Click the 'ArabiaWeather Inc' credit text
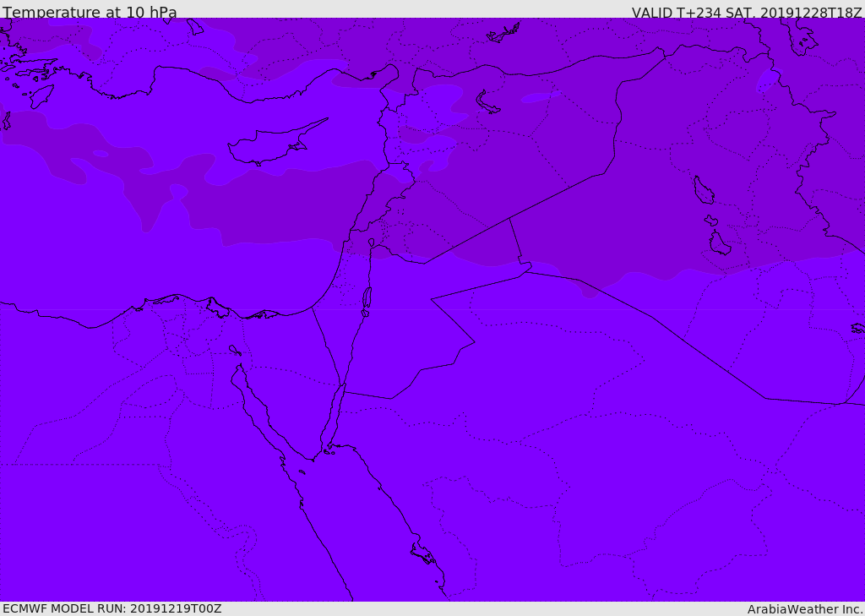This screenshot has width=865, height=616. point(804,609)
